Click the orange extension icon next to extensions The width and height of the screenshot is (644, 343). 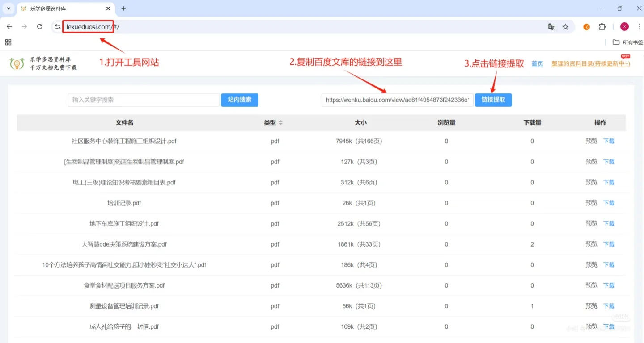point(586,27)
